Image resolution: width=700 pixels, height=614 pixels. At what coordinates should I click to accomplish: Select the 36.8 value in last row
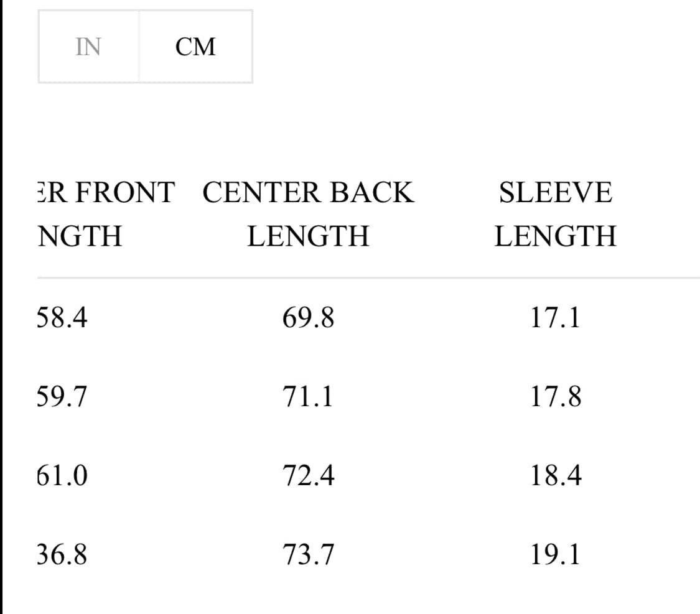click(62, 554)
